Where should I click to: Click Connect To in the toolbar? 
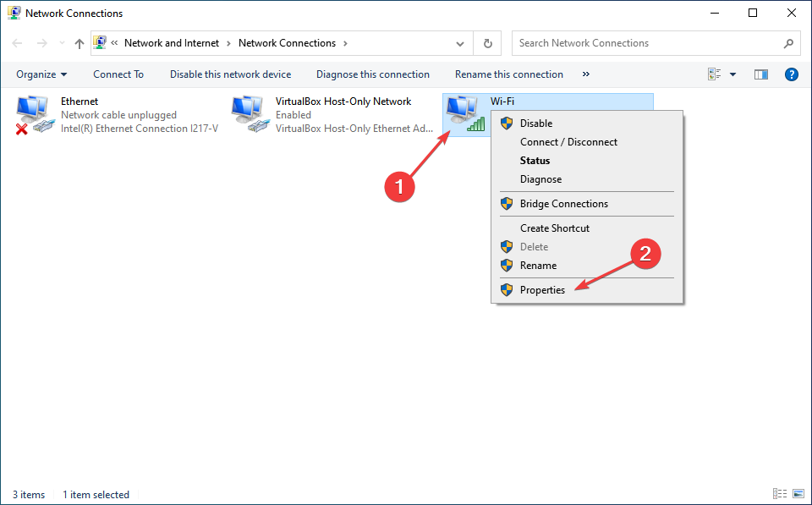118,74
